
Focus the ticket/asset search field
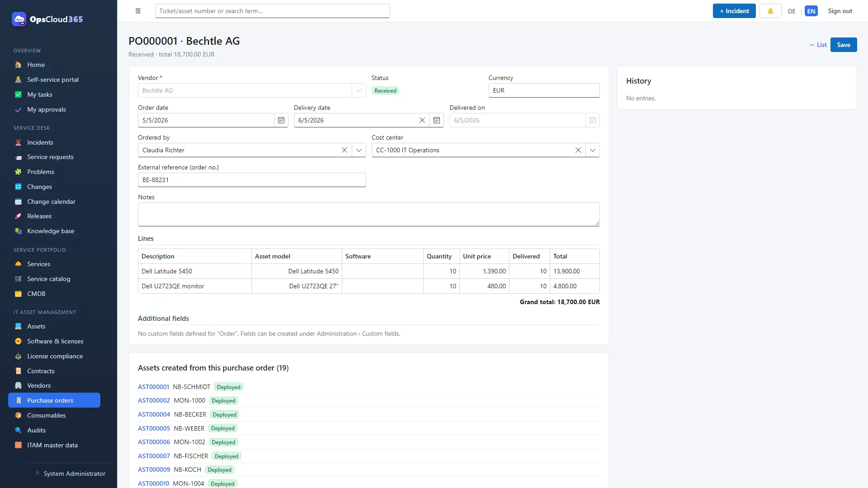[272, 11]
